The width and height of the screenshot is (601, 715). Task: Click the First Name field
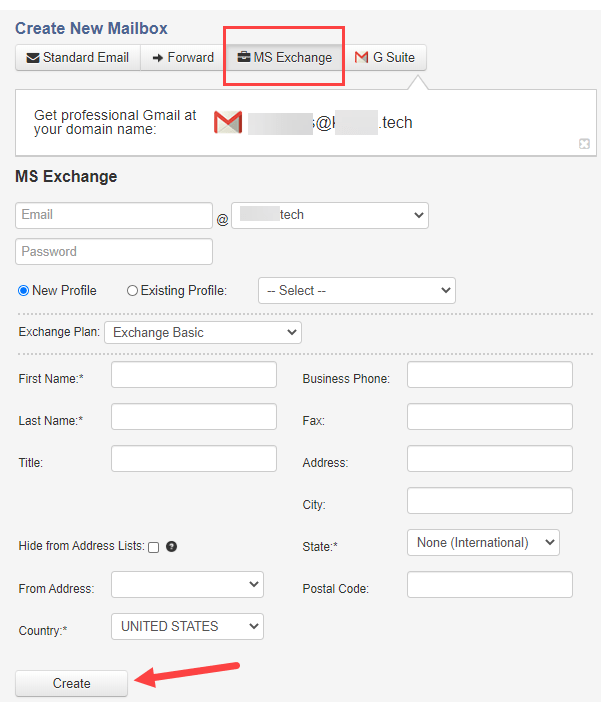[x=194, y=375]
